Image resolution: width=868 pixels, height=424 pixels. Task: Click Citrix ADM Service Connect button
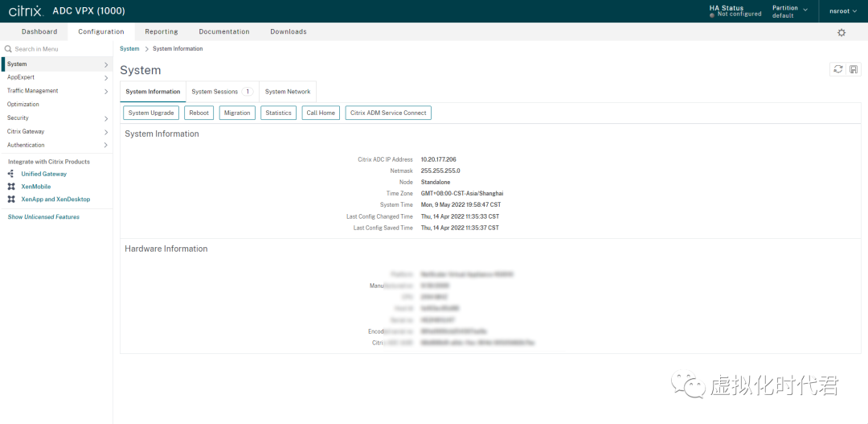click(388, 113)
